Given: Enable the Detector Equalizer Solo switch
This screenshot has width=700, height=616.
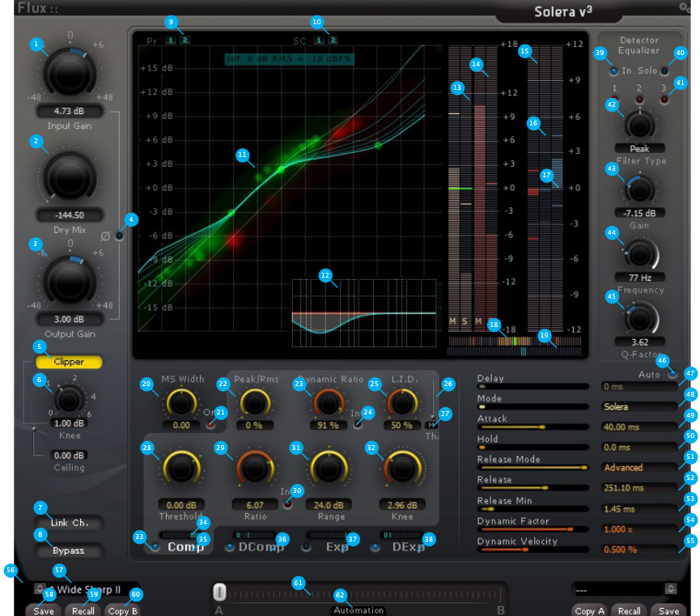Looking at the screenshot, I should pyautogui.click(x=664, y=71).
